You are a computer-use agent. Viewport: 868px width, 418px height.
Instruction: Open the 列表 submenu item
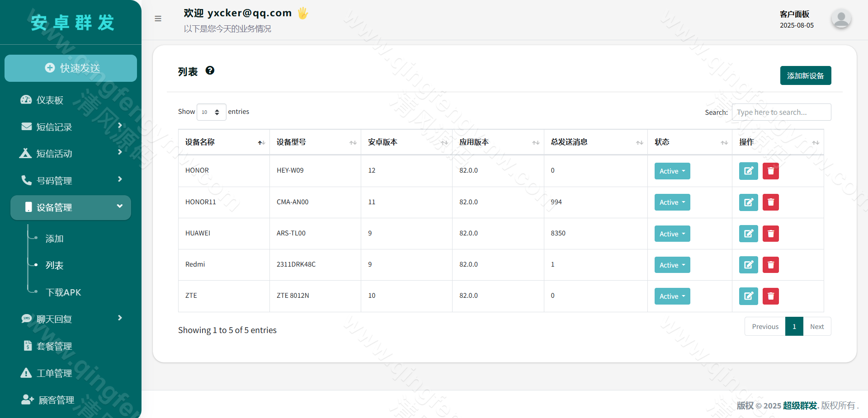pos(54,265)
